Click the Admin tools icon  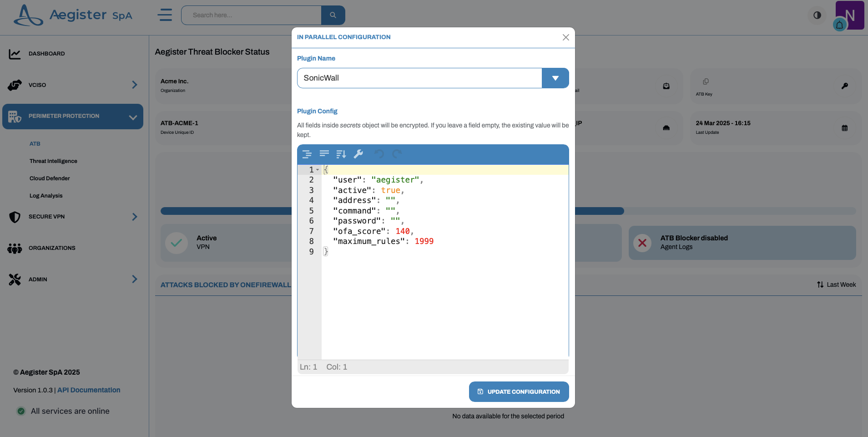[x=15, y=279]
